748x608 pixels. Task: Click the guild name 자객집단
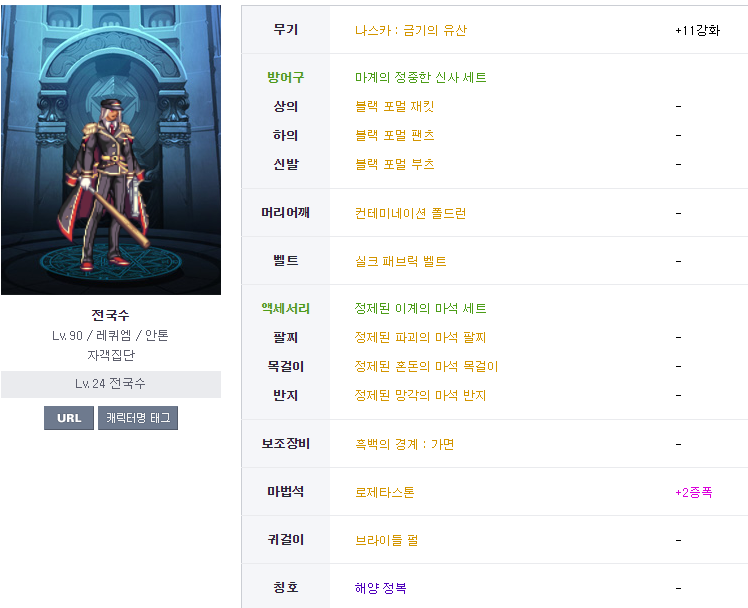[111, 355]
